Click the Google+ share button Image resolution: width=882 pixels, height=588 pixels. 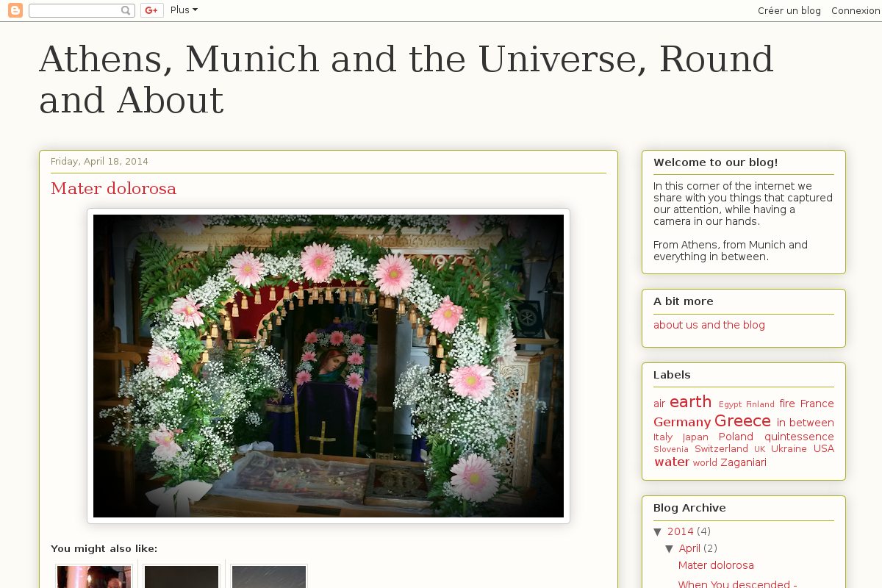pyautogui.click(x=151, y=10)
